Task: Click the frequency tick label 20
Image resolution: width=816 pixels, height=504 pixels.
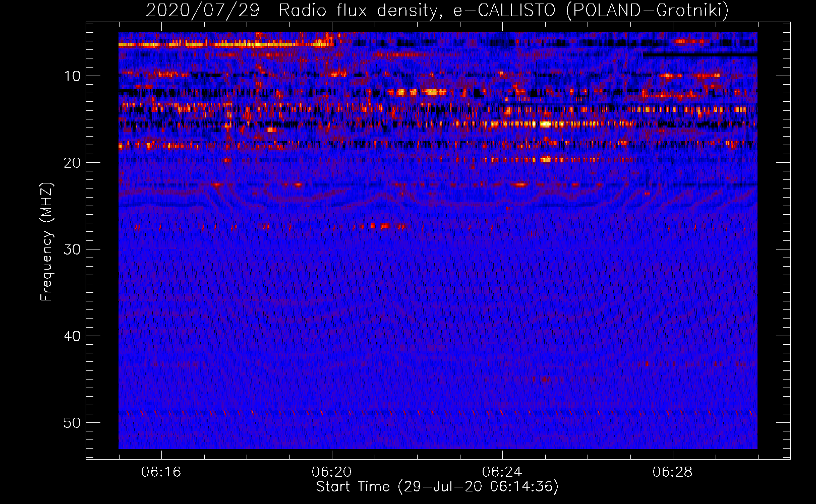Action: [x=73, y=163]
